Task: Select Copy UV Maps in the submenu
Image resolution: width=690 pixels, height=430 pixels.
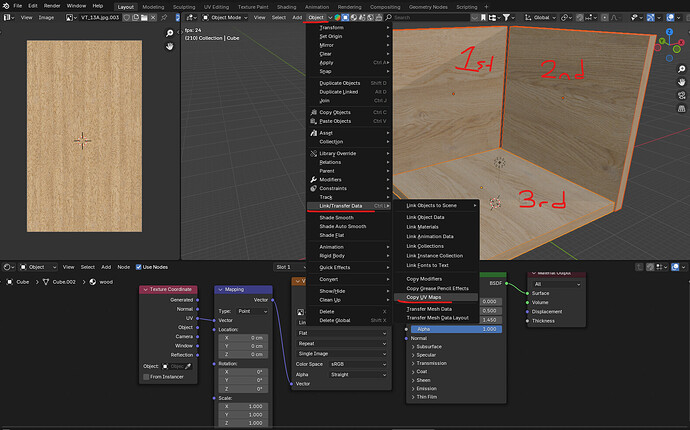Action: pyautogui.click(x=436, y=297)
